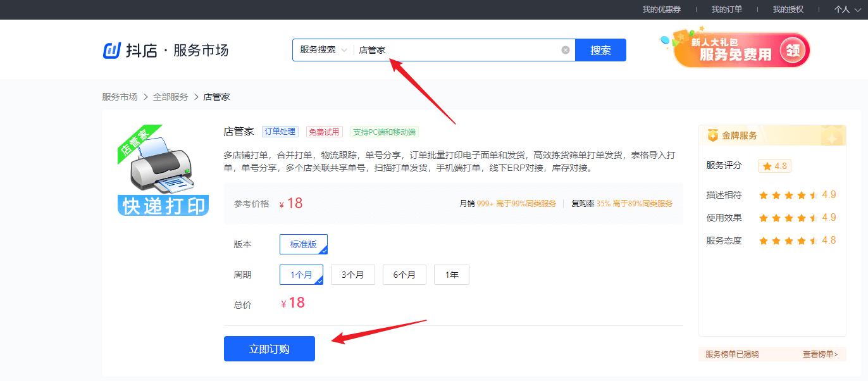Image resolution: width=868 pixels, height=381 pixels.
Task: Select the 标准版 version option
Action: 304,244
